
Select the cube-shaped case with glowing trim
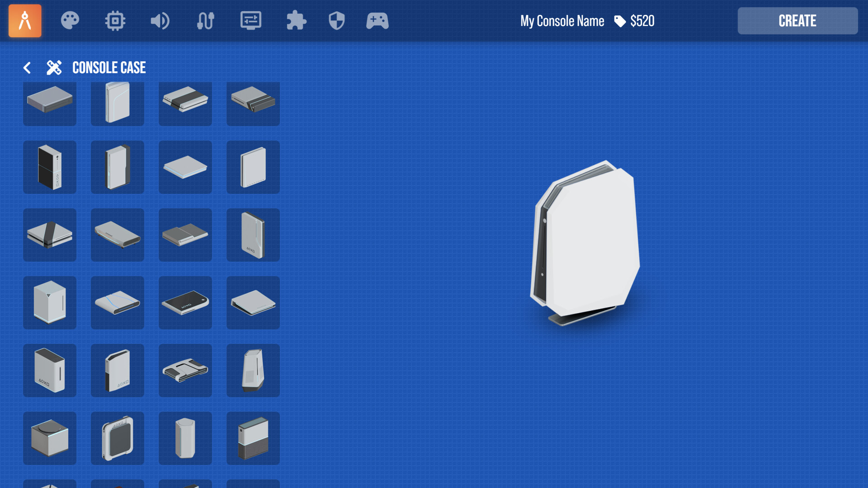(50, 438)
